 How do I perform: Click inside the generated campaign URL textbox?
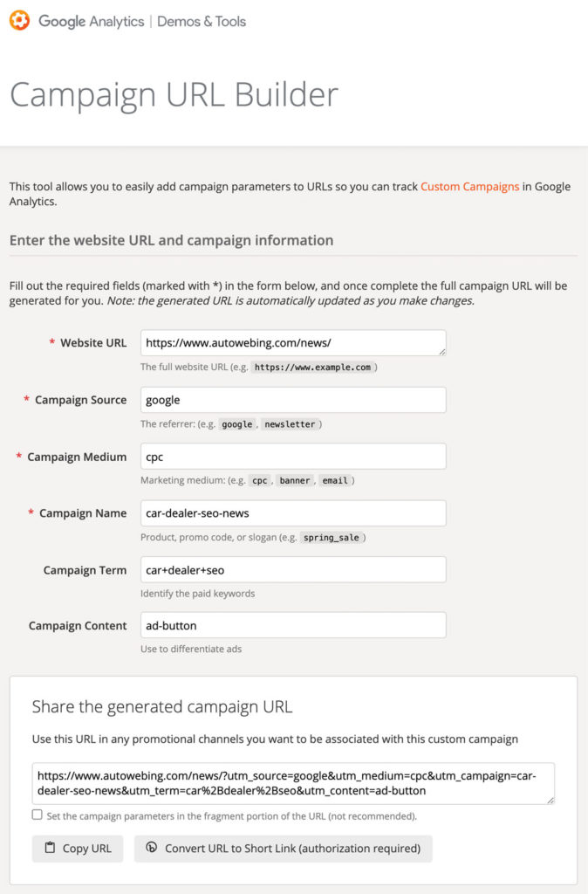293,783
